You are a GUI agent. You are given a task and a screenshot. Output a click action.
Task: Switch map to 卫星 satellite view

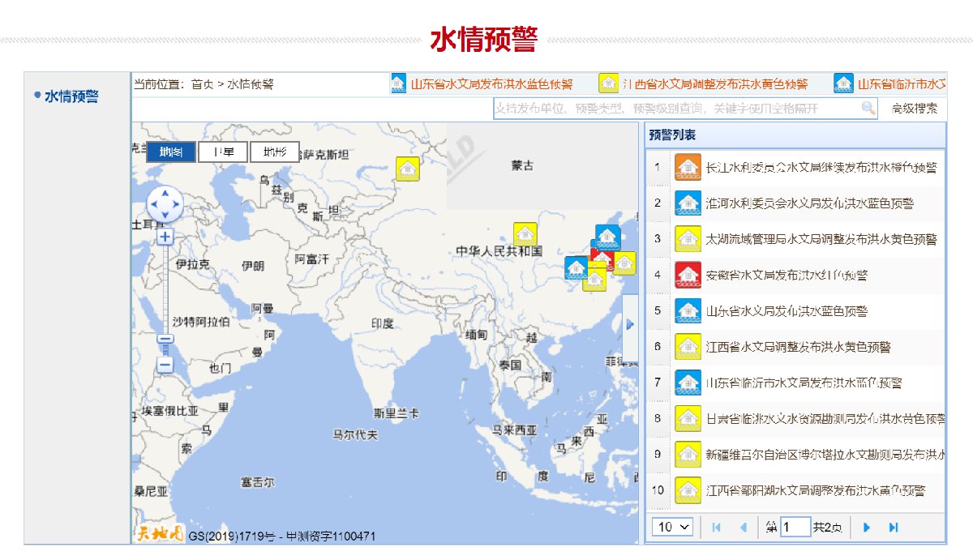(x=223, y=152)
